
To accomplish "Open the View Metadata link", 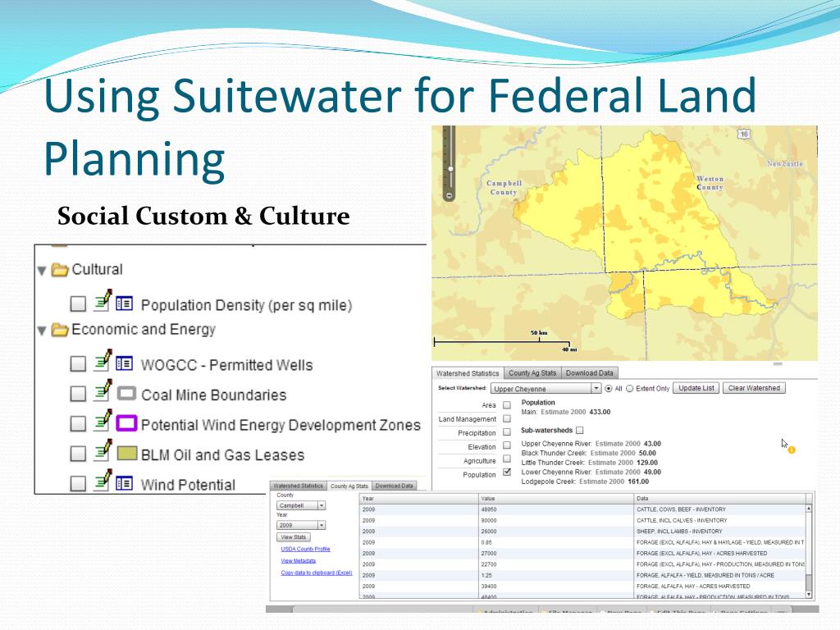I will (x=299, y=561).
